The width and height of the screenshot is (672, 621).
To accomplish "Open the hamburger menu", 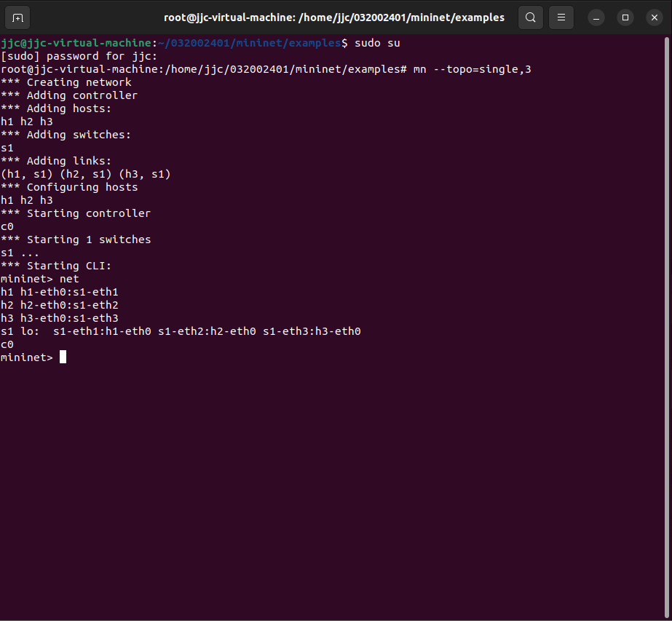I will (x=561, y=17).
